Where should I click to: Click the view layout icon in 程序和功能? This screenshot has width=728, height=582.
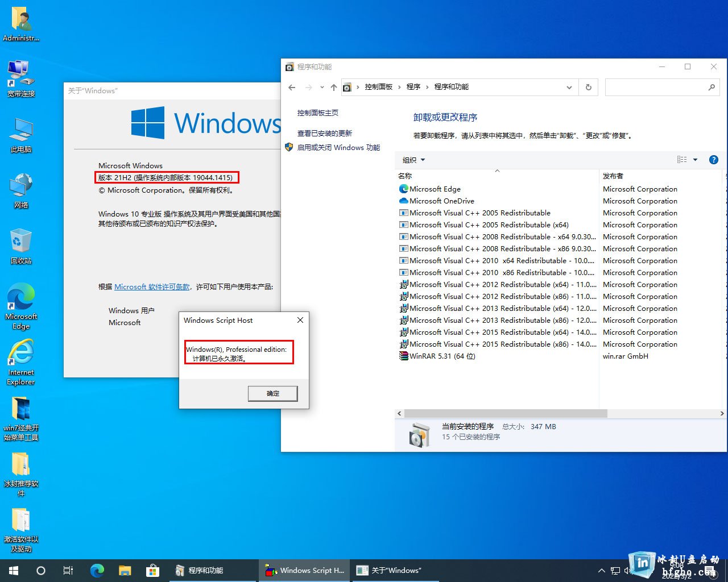click(682, 160)
